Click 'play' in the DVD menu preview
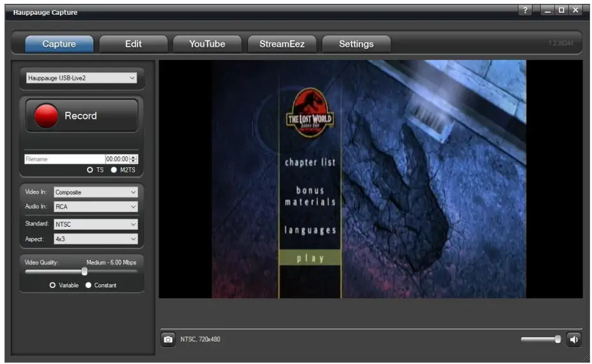Screen dimensions: 592x364 click(310, 259)
